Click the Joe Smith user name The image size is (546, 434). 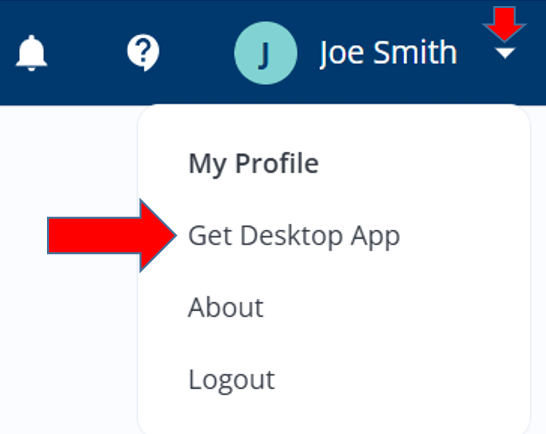pos(388,53)
